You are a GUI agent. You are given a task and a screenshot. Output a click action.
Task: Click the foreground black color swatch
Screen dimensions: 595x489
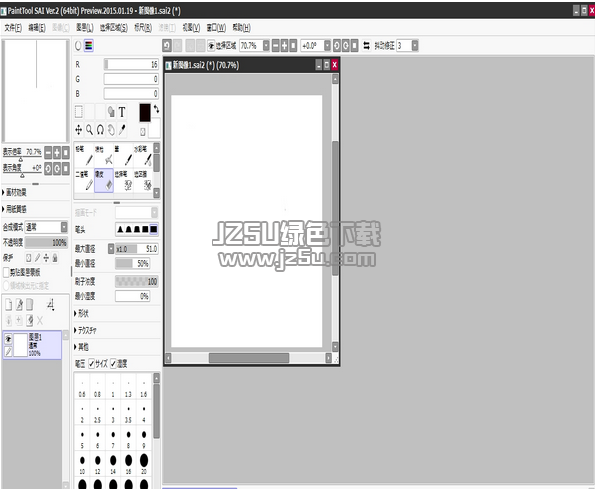(x=145, y=113)
